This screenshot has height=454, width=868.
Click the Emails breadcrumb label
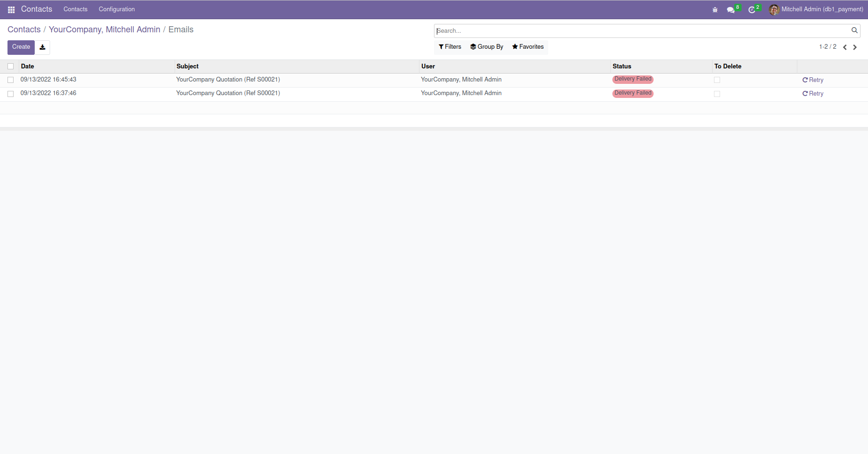coord(181,30)
